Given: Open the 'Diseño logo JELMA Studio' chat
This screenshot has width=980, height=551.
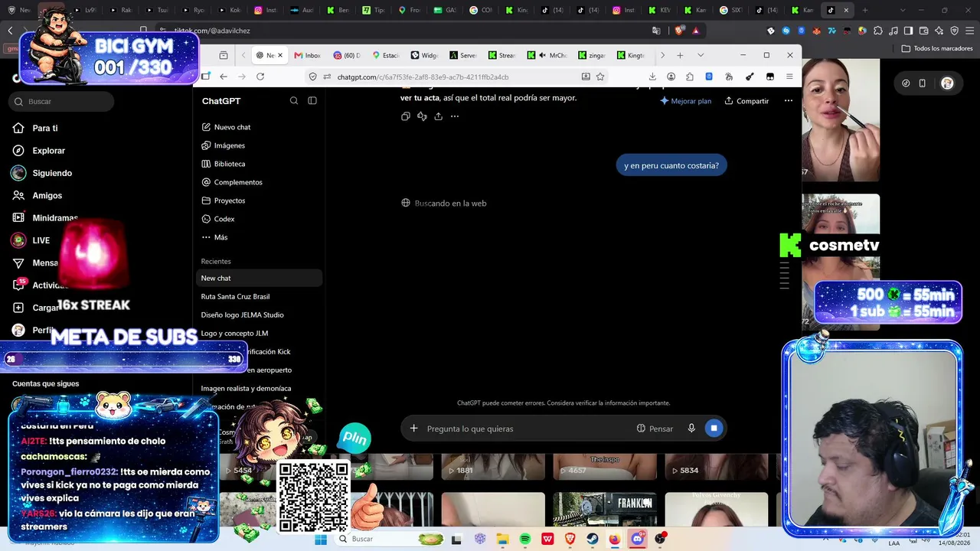Looking at the screenshot, I should pyautogui.click(x=242, y=315).
